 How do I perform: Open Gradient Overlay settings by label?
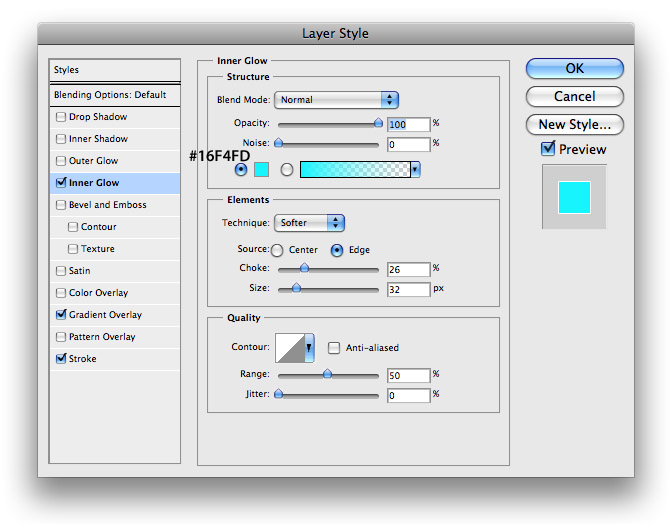point(105,315)
